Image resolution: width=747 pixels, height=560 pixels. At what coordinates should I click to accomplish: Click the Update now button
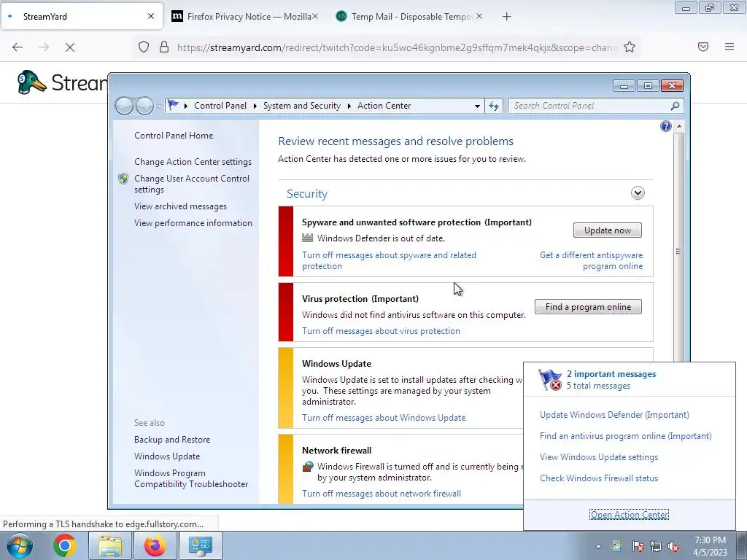click(x=608, y=230)
